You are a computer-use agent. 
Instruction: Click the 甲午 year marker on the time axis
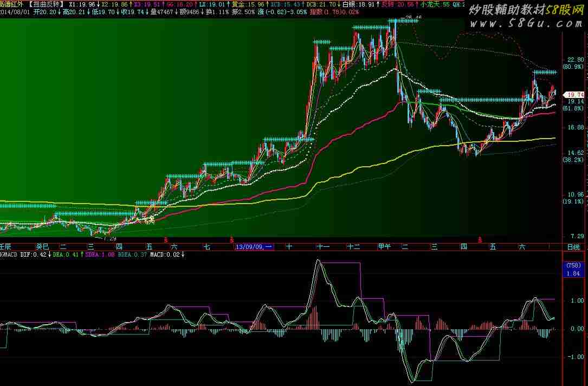384,246
